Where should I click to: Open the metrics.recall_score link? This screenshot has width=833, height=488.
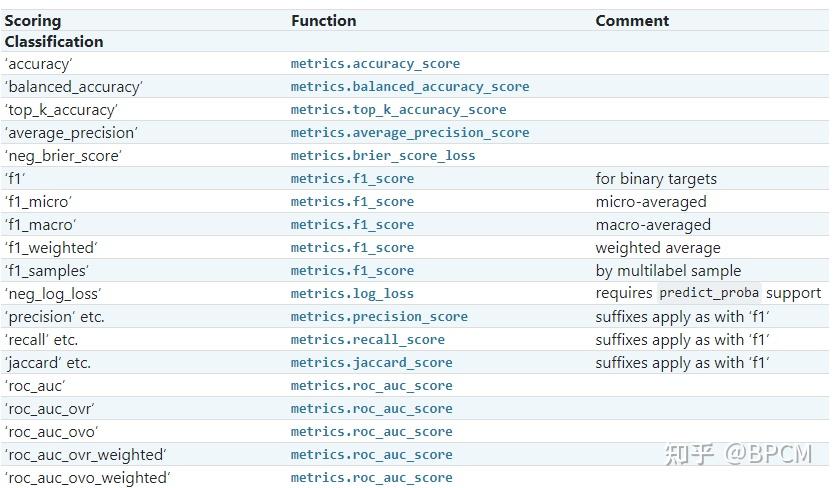tap(368, 340)
